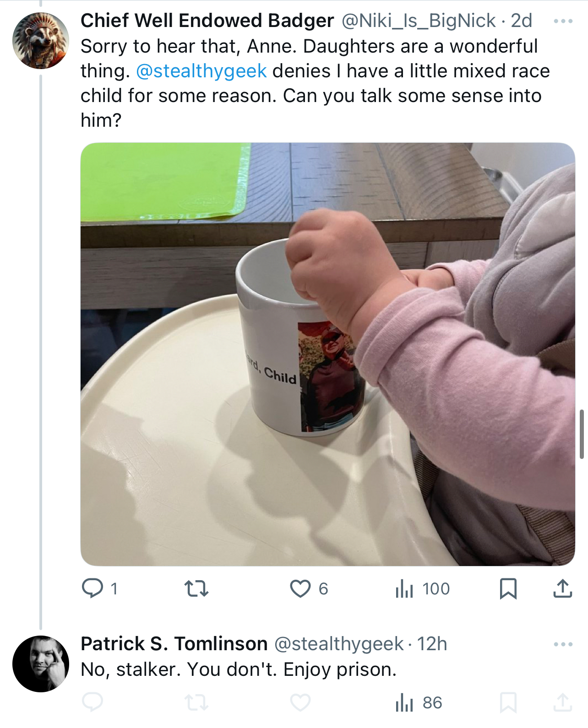
Task: Open the badger avatar profile picture
Action: coord(41,41)
